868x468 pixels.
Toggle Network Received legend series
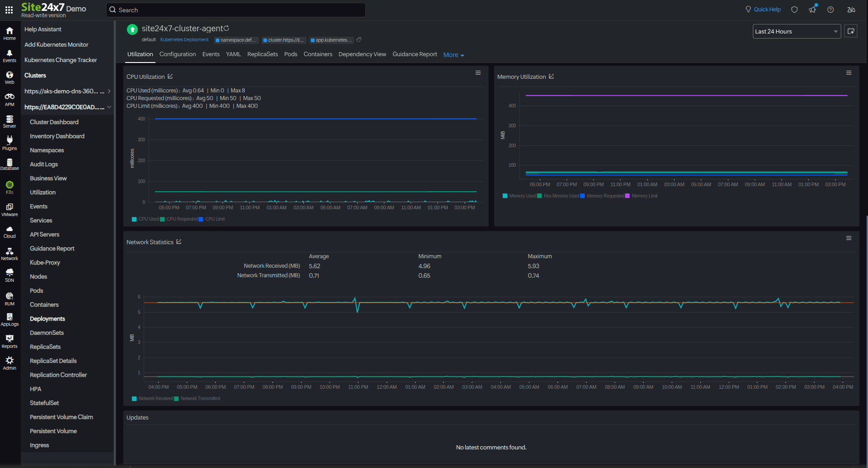click(x=152, y=399)
